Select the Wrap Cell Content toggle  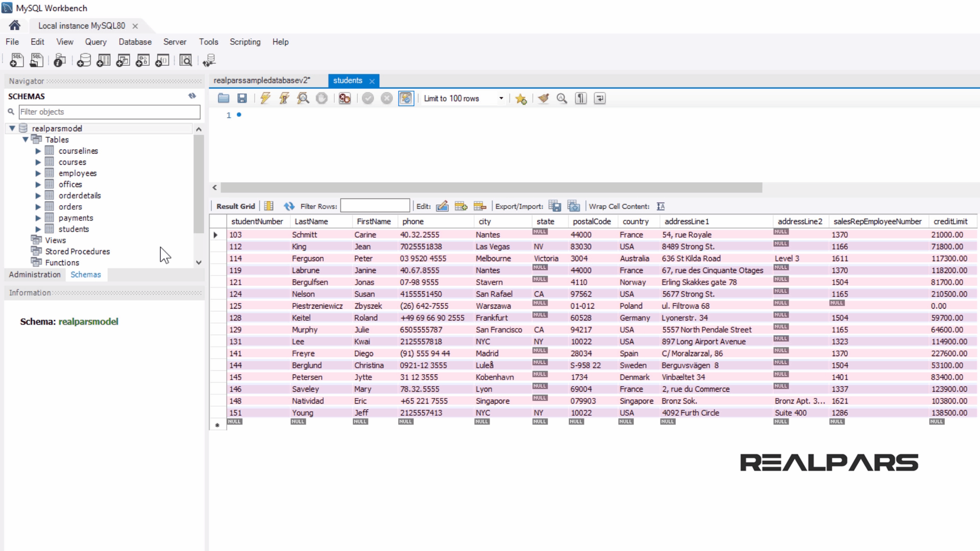tap(660, 206)
